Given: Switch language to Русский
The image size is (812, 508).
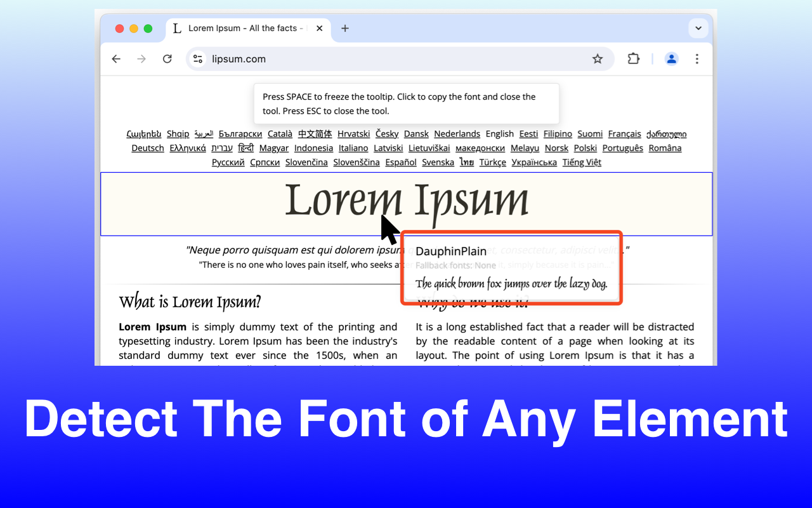Looking at the screenshot, I should (228, 162).
